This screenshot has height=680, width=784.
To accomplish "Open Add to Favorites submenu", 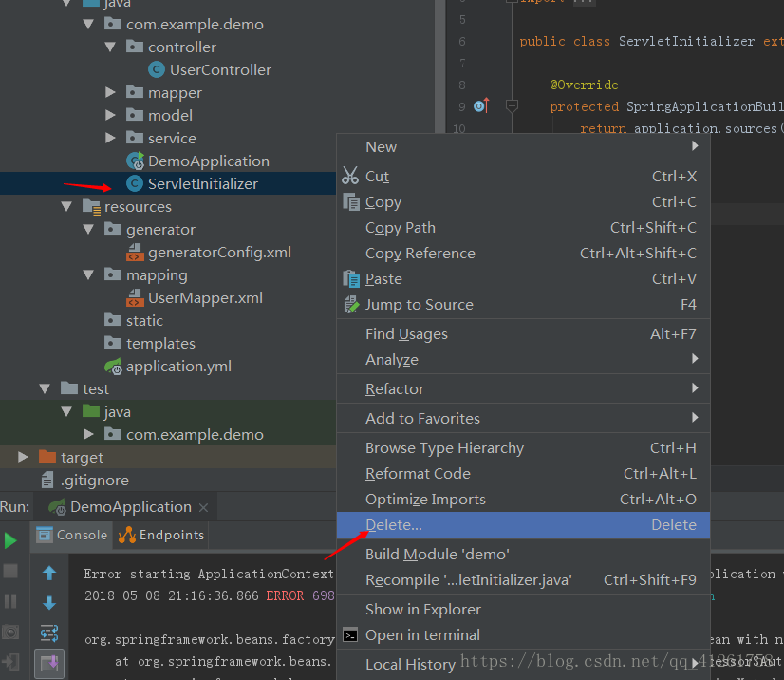I will pos(524,418).
